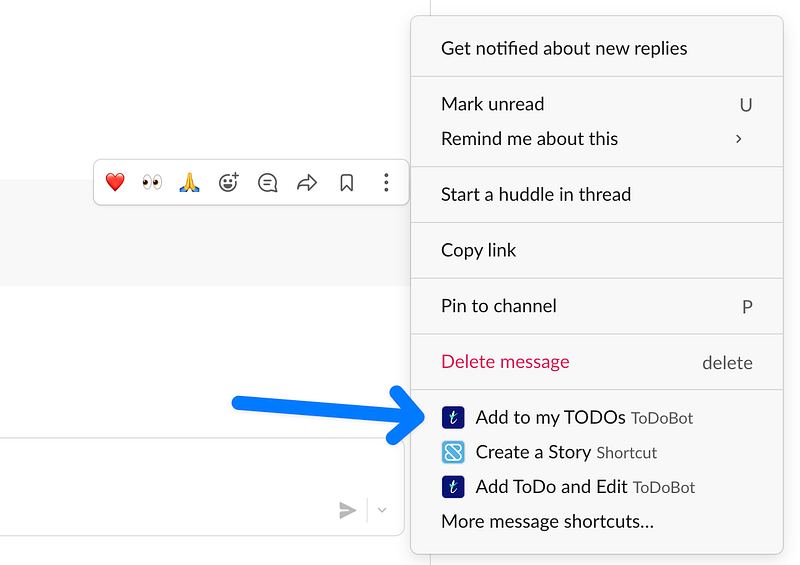This screenshot has width=800, height=565.
Task: Click ToDoBot icon beside Add ToDo and Edit
Action: pyautogui.click(x=453, y=487)
